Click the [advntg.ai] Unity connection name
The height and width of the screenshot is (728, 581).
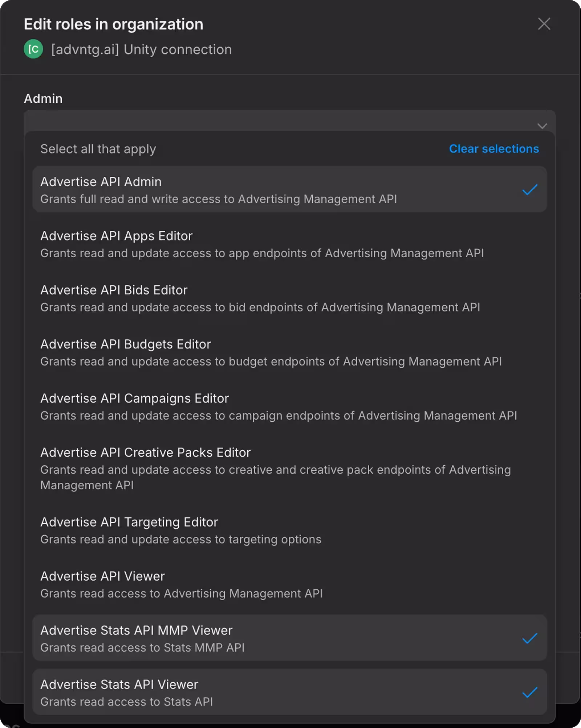coord(141,49)
